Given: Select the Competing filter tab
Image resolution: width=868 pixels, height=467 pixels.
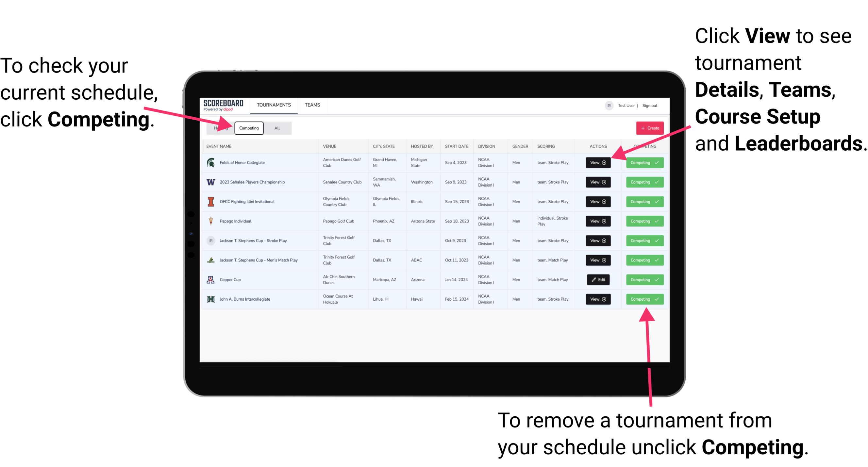Looking at the screenshot, I should pos(248,128).
